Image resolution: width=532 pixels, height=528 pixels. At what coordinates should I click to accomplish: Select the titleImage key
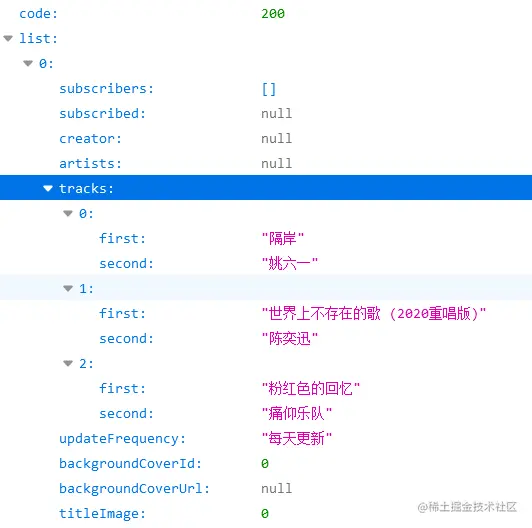point(102,514)
